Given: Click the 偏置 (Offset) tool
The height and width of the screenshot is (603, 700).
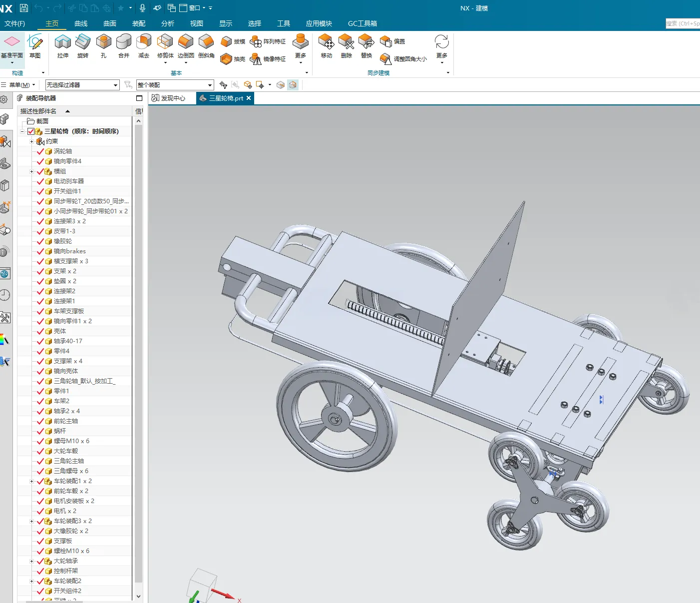Looking at the screenshot, I should coord(392,41).
